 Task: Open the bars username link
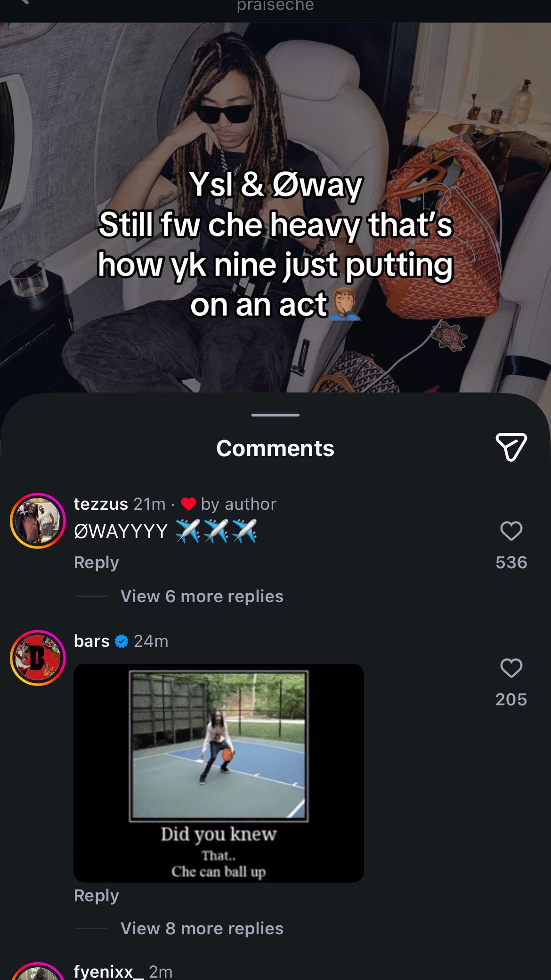[x=92, y=641]
